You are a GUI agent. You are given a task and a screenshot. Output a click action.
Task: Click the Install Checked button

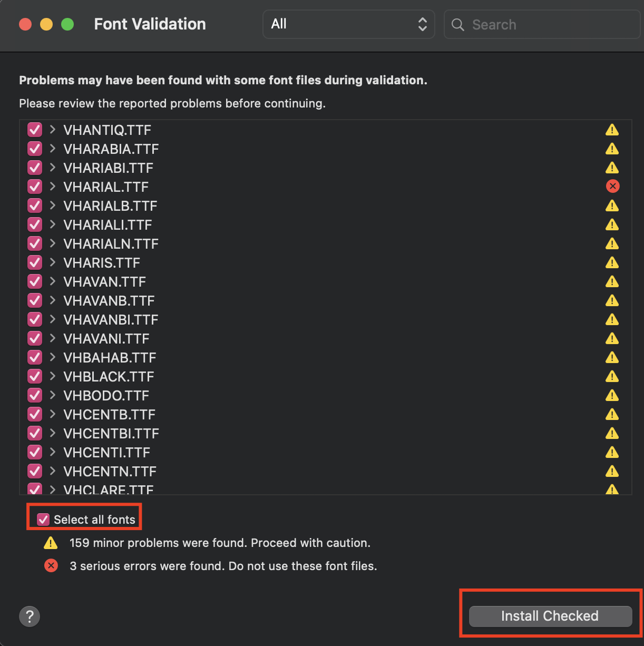point(550,616)
